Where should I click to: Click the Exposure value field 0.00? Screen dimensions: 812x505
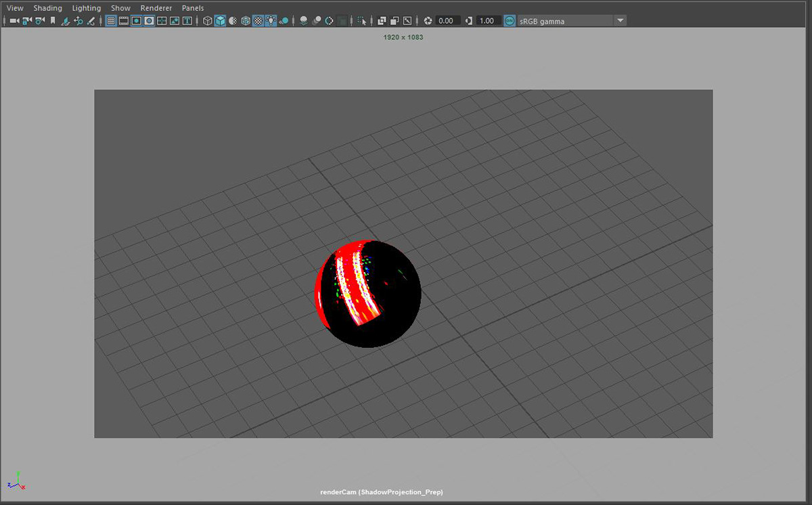[x=447, y=21]
